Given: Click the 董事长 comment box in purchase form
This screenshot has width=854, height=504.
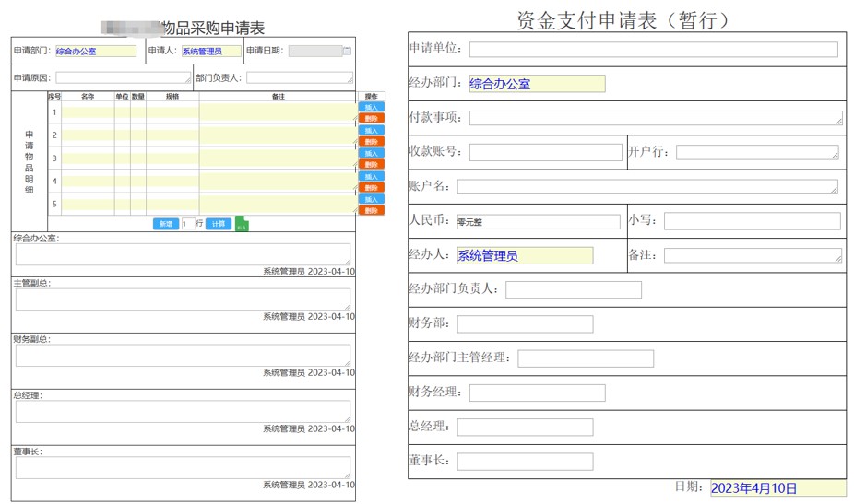Looking at the screenshot, I should (x=183, y=467).
